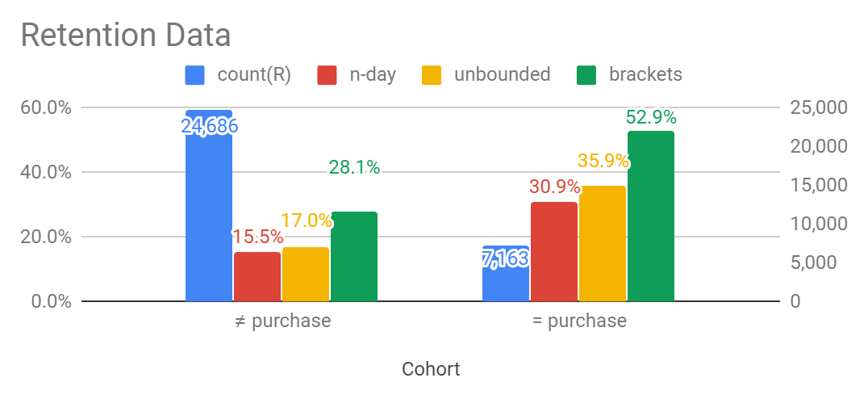Click the green bar labeled 52.9%
Viewport: 868px width, 399px height.
[651, 216]
